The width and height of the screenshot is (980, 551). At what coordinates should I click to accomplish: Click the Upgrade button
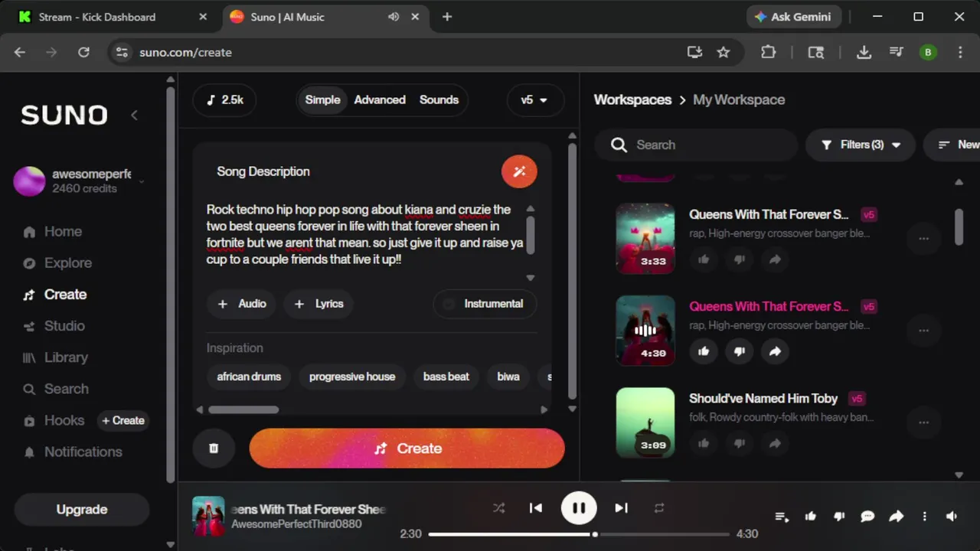pos(82,510)
